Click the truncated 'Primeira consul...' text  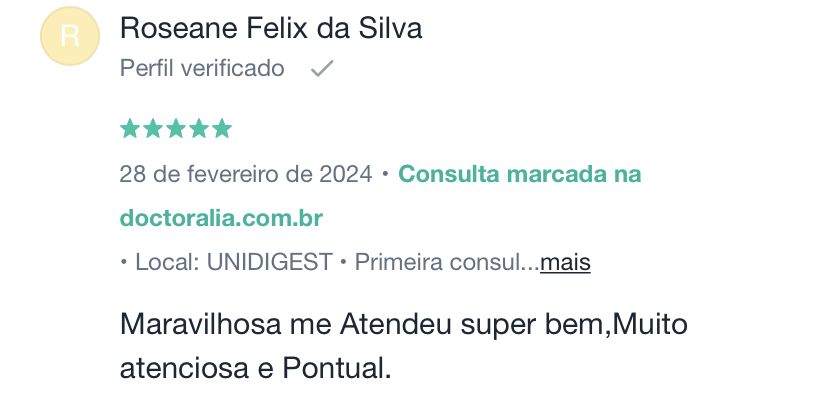click(447, 262)
